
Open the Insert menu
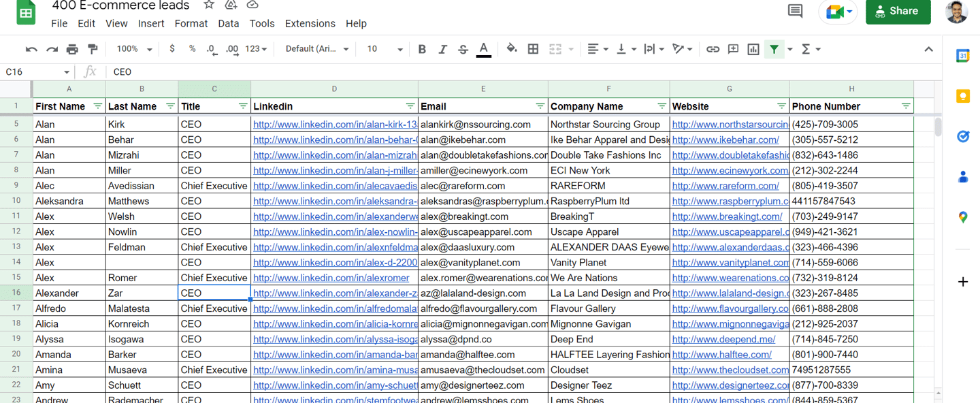[x=151, y=23]
